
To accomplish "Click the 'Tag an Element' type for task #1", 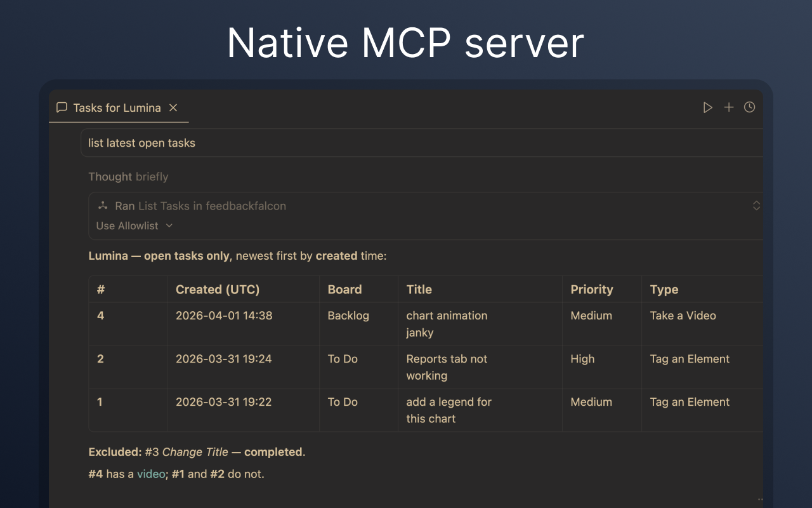I will [689, 402].
